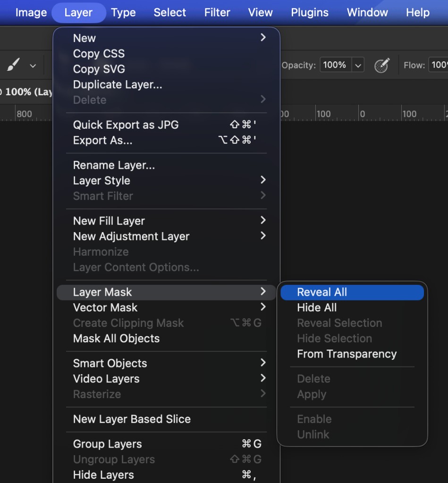Choose Copy SVG

[x=167, y=69]
